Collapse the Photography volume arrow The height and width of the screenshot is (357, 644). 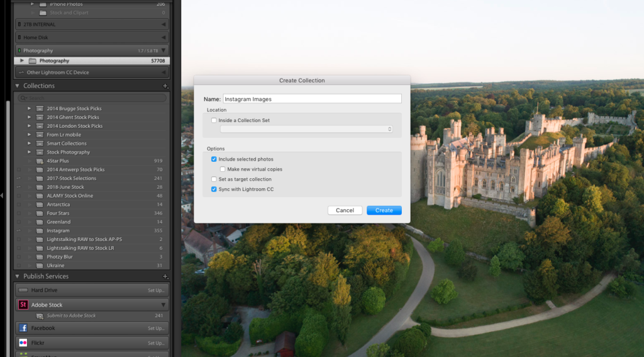[164, 50]
